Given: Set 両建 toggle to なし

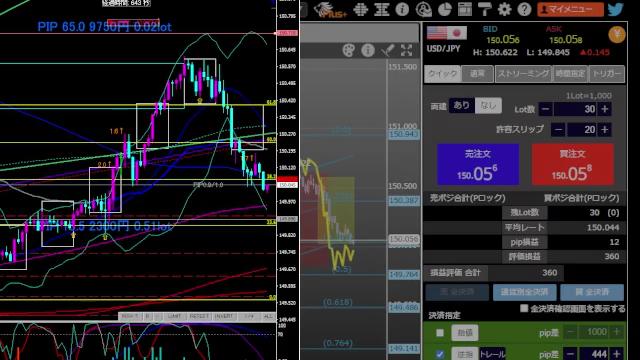Looking at the screenshot, I should coord(488,106).
